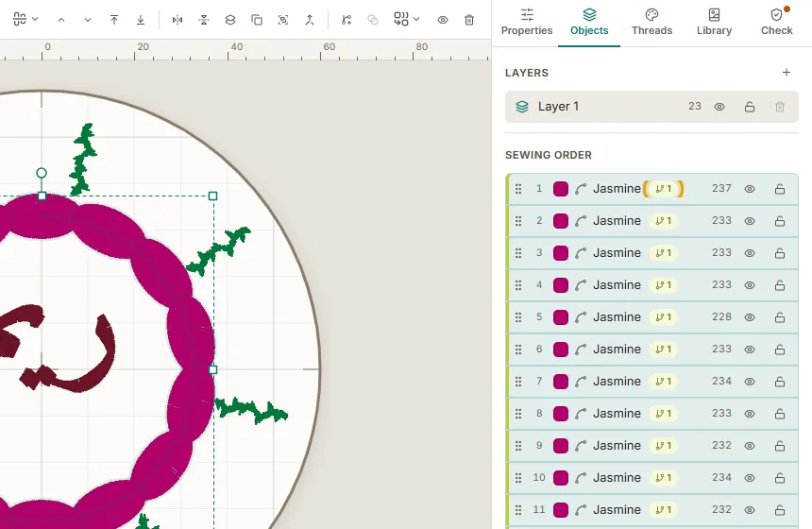Switch to the Objects tab
The height and width of the screenshot is (529, 812).
(589, 23)
